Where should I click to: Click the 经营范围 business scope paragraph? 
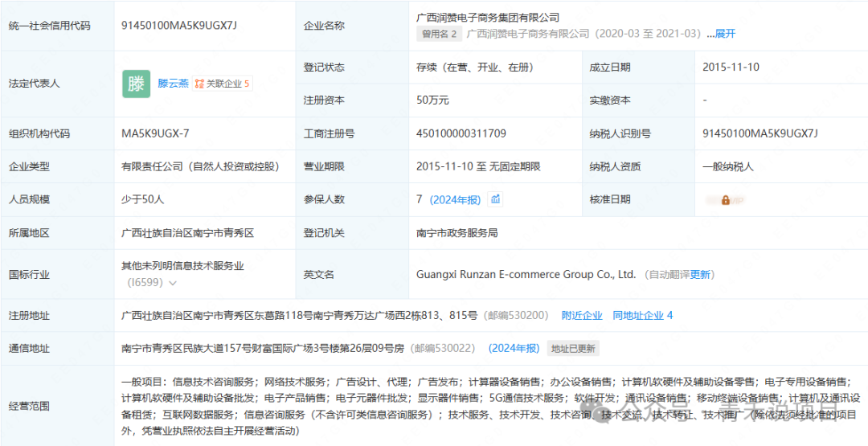(x=490, y=406)
